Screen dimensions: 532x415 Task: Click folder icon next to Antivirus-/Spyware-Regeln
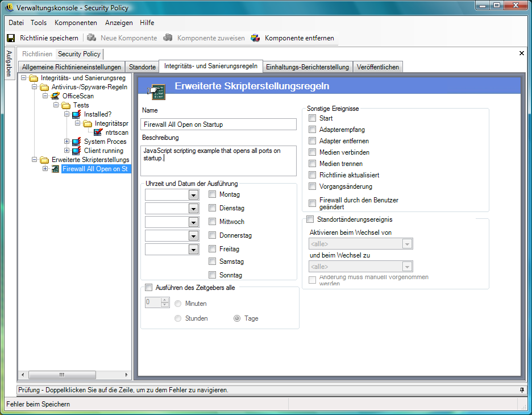pyautogui.click(x=44, y=87)
